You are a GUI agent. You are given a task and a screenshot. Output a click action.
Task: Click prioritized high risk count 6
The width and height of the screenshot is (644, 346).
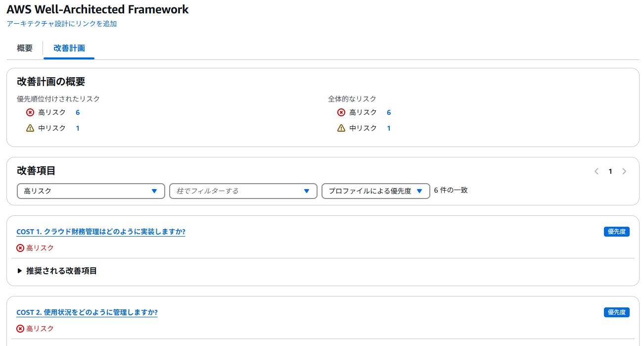[x=78, y=112]
